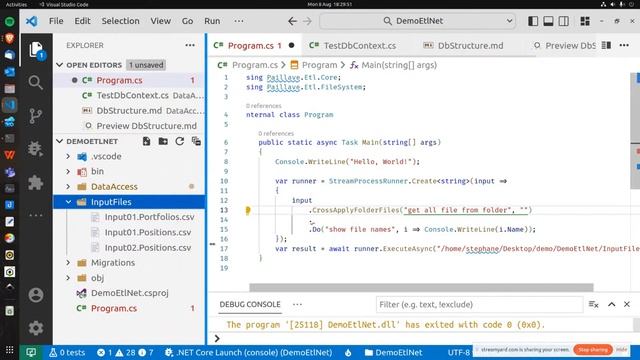
Task: Open the Selection menu
Action: [120, 21]
